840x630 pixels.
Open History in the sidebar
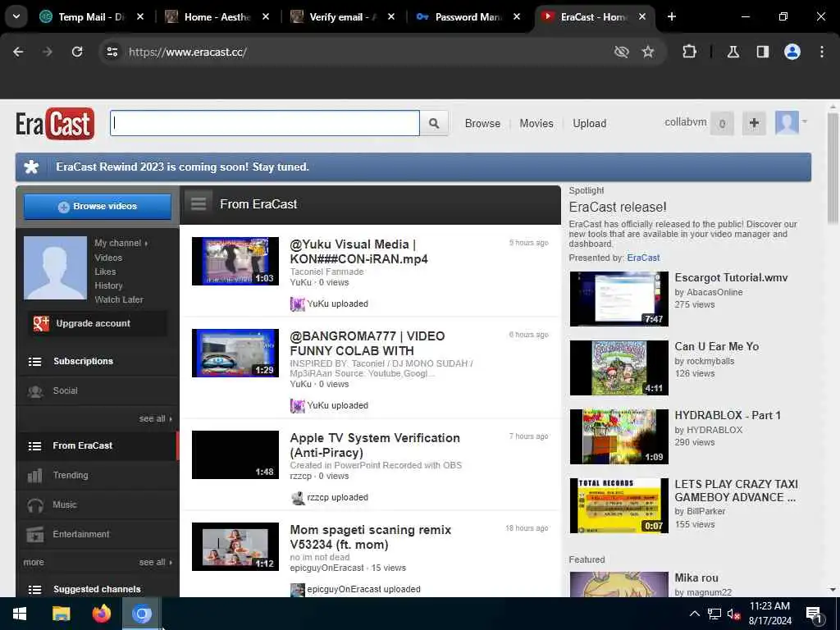(108, 285)
